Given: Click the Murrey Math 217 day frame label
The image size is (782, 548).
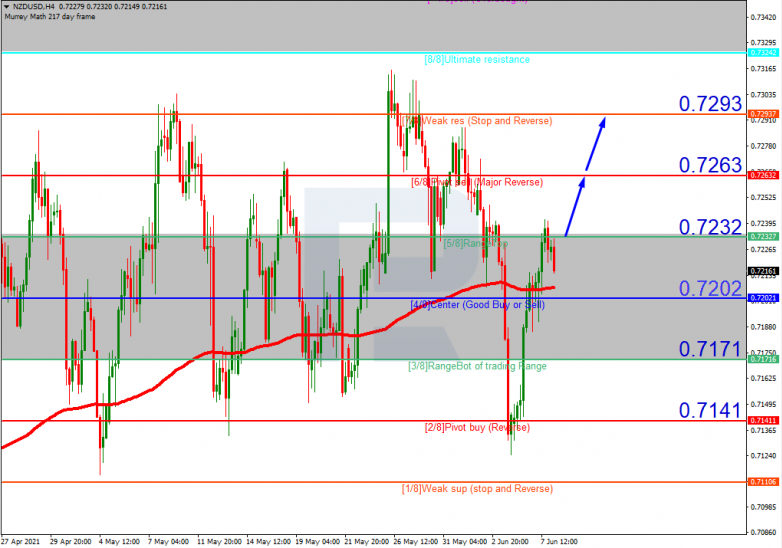Looking at the screenshot, I should click(x=50, y=17).
